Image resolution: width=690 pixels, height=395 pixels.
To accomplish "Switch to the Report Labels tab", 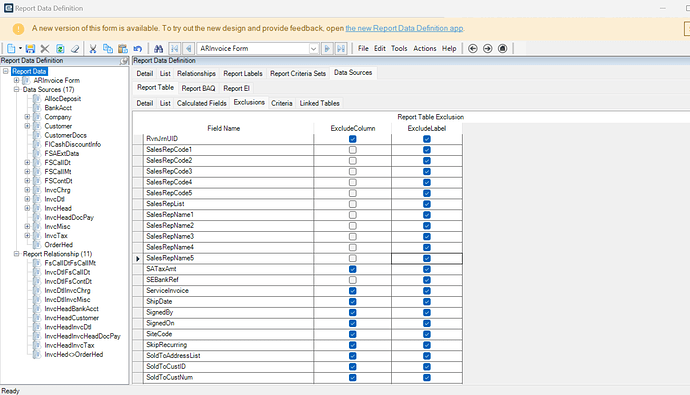I will point(243,73).
